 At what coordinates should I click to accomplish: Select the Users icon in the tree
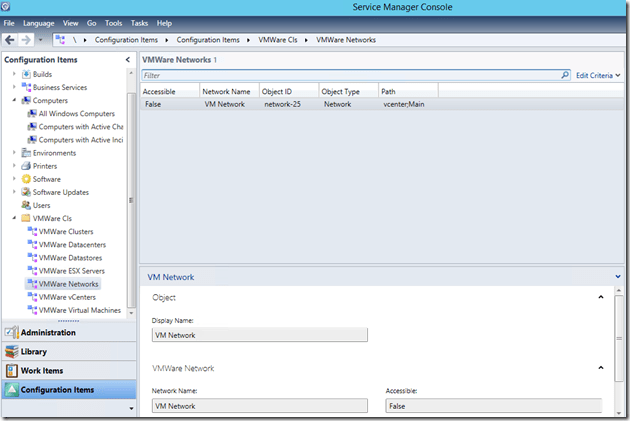26,205
